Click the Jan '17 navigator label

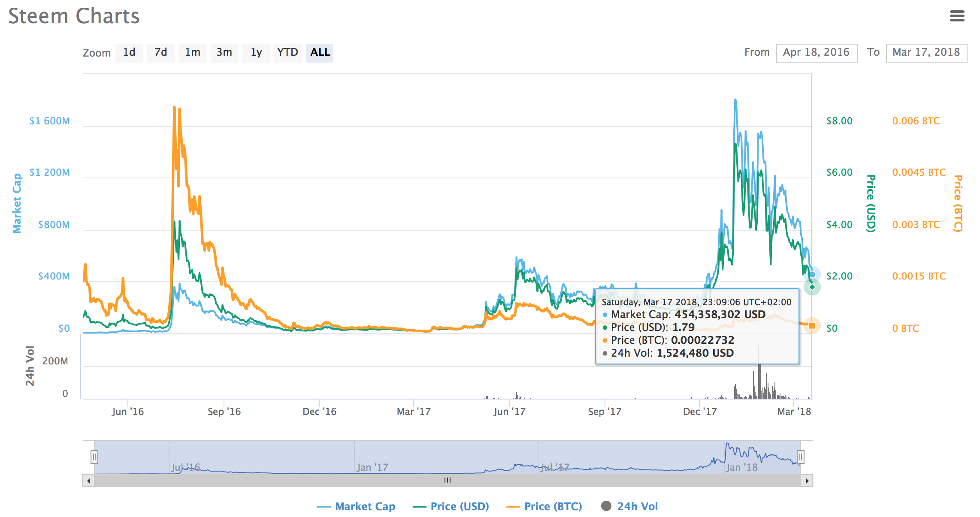372,467
